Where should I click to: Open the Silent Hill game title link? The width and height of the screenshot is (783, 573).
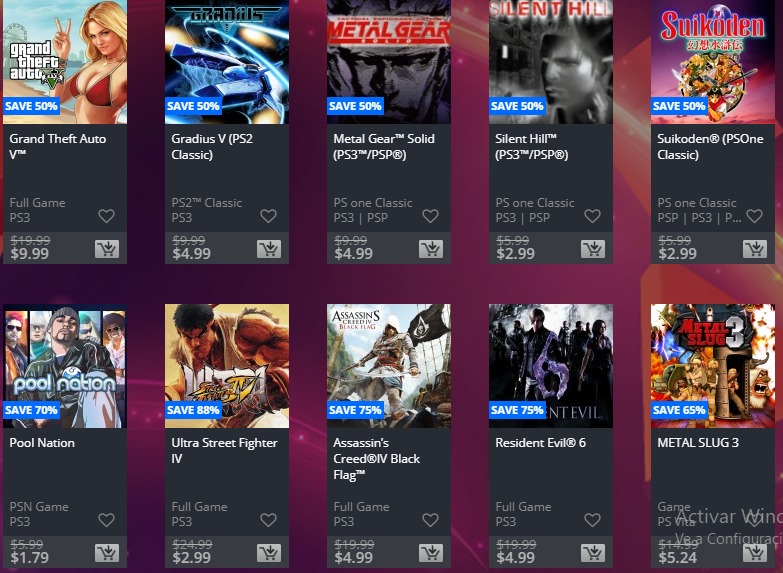(531, 146)
